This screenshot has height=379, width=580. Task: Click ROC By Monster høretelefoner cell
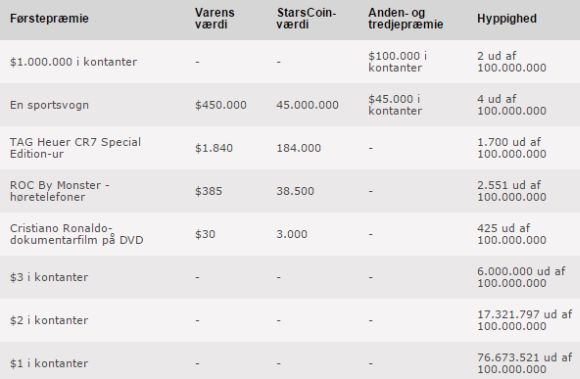click(60, 191)
